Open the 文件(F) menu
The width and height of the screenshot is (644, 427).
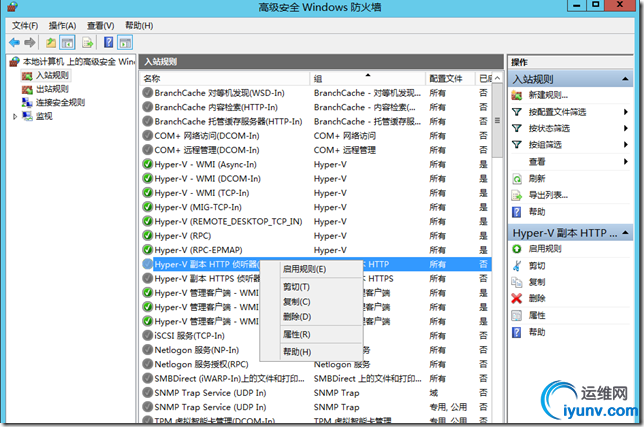point(25,25)
